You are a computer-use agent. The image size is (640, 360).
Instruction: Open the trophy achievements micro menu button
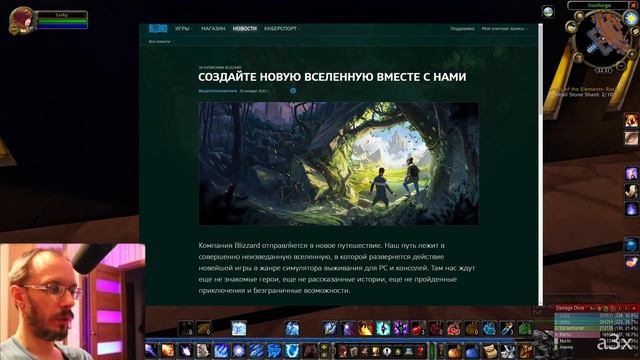pyautogui.click(x=376, y=351)
